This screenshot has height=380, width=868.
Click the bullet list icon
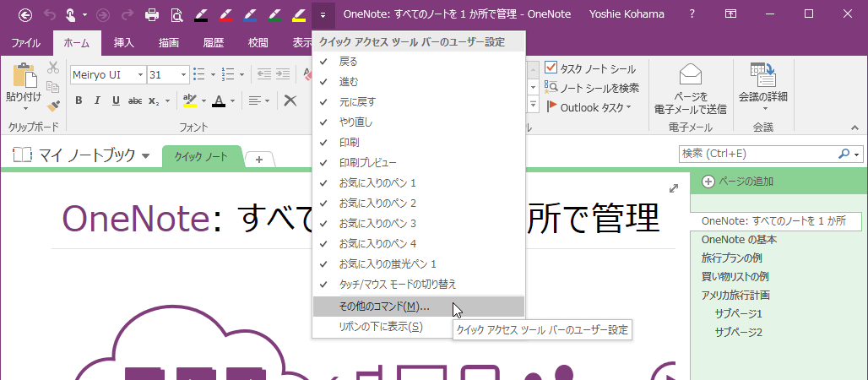coord(199,73)
